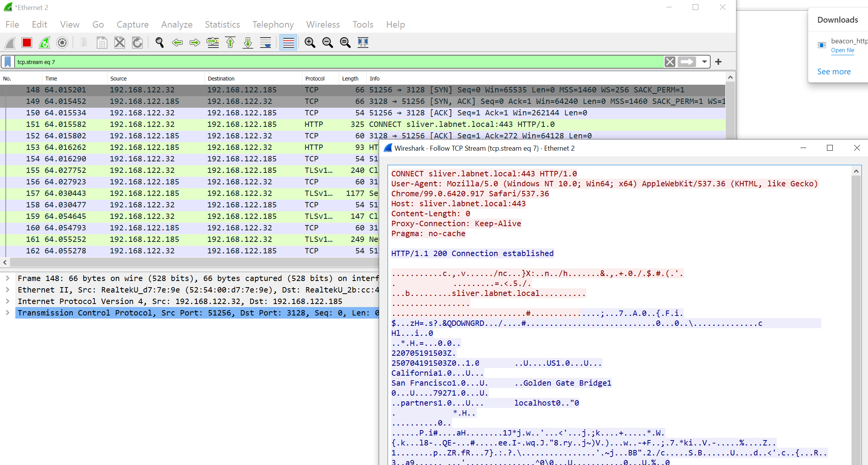Image resolution: width=868 pixels, height=465 pixels.
Task: Click packet list scroll-up arrow
Action: pyautogui.click(x=730, y=77)
